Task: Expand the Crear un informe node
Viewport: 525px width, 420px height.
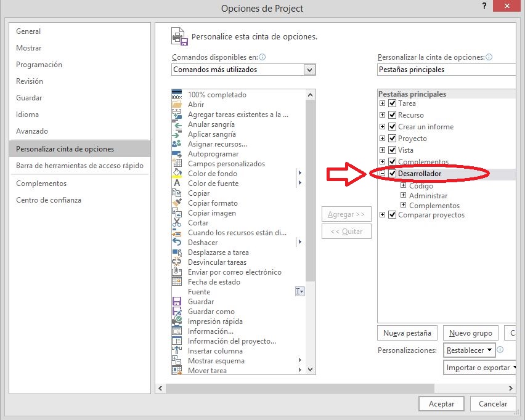Action: [x=383, y=127]
